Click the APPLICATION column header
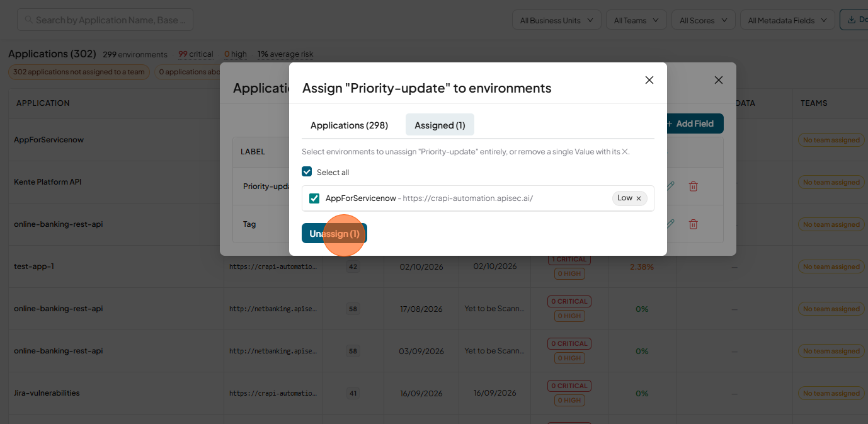Viewport: 868px width, 424px height. coord(43,103)
